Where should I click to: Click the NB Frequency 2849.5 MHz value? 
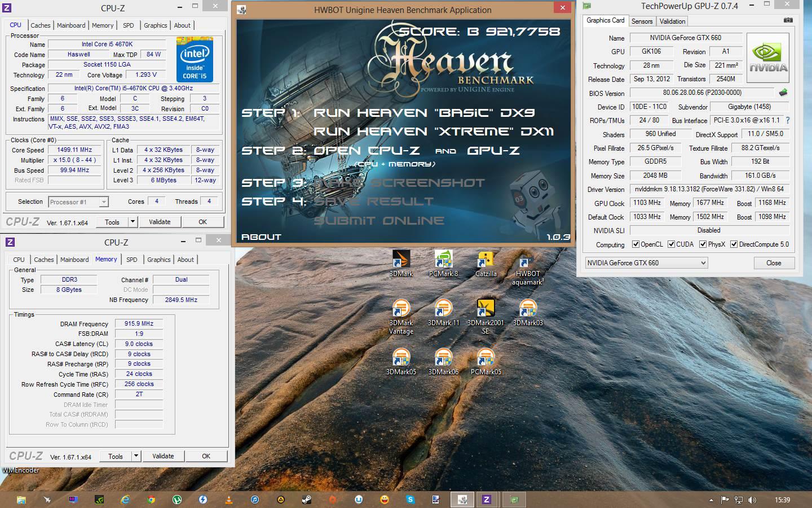181,300
